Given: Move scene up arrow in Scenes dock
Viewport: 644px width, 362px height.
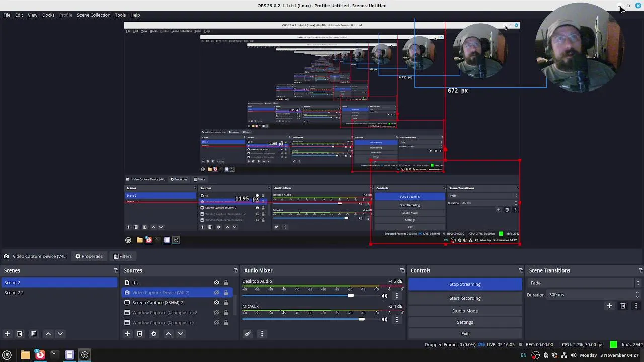Looking at the screenshot, I should tap(48, 334).
